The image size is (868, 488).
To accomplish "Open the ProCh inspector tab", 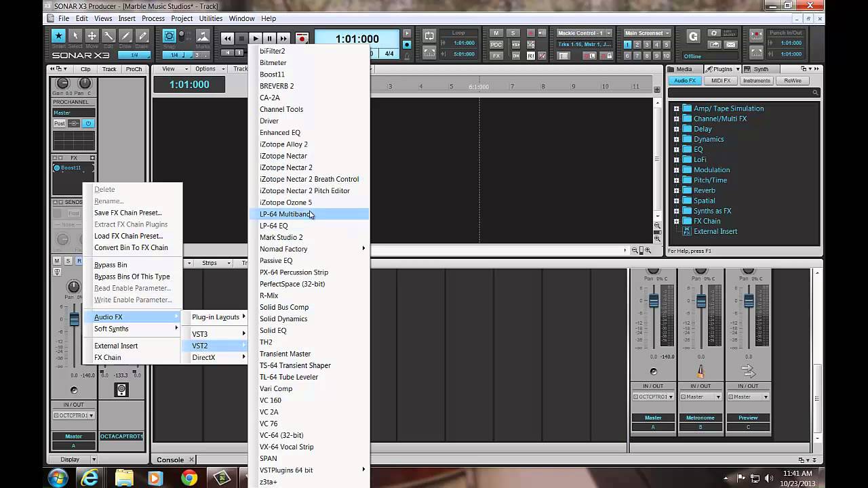I will pos(134,69).
